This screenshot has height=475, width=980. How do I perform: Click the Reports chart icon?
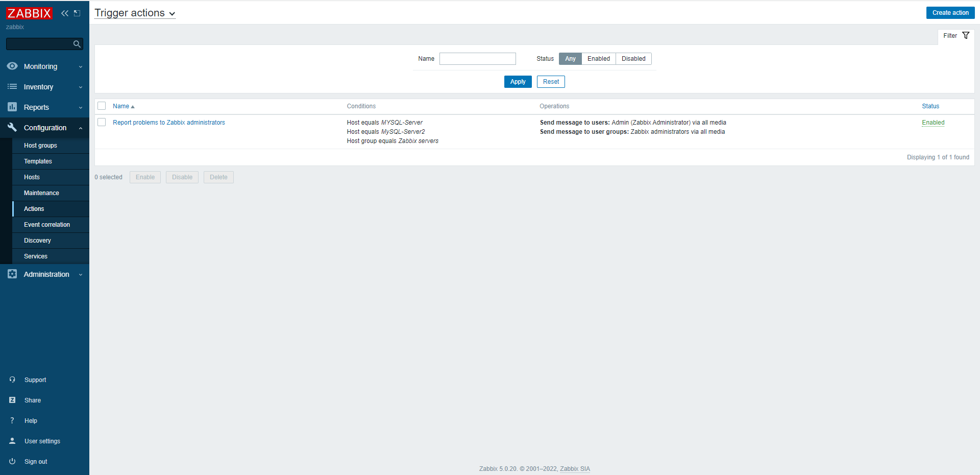tap(12, 107)
